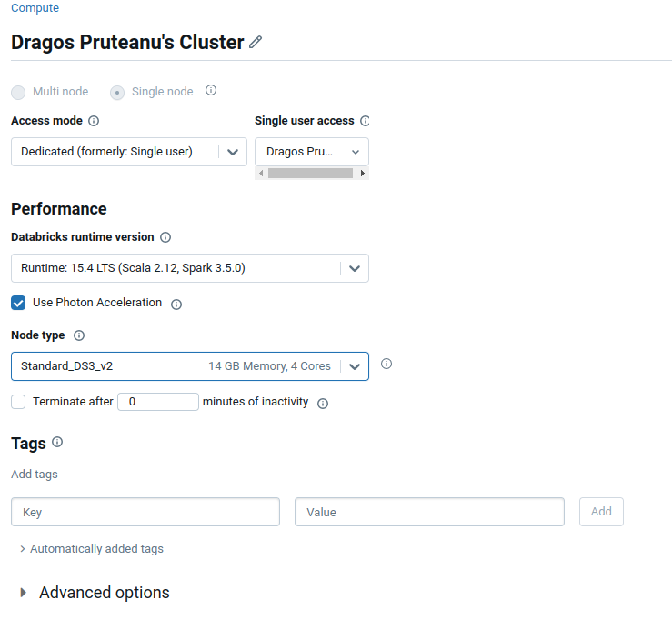The height and width of the screenshot is (620, 672).
Task: Select the Single node radio button
Action: click(x=117, y=92)
